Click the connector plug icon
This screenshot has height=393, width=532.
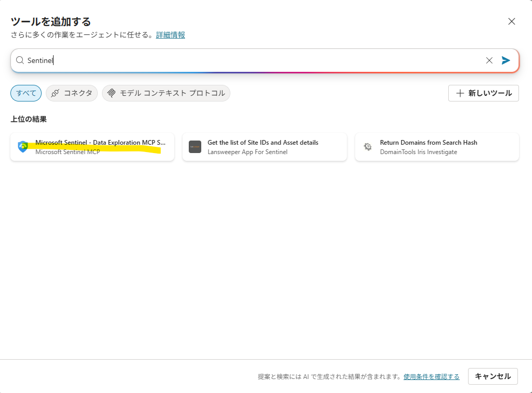tap(55, 93)
